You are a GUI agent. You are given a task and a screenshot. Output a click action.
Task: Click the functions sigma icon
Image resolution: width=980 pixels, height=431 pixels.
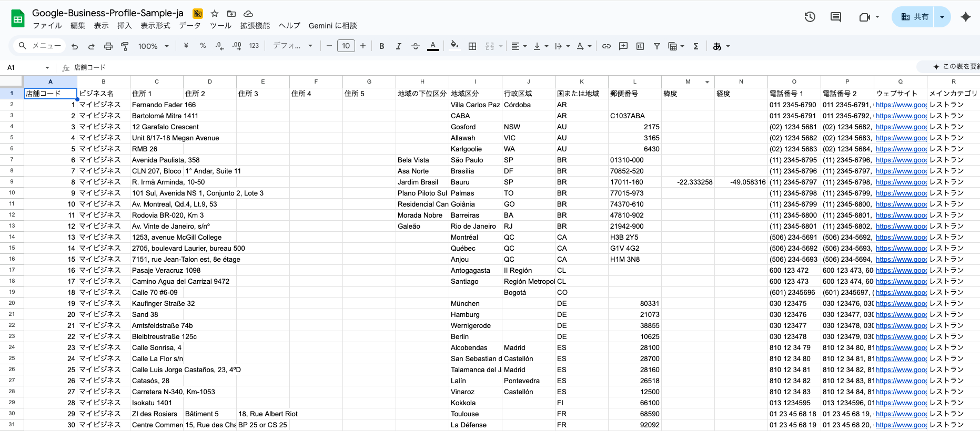[695, 46]
